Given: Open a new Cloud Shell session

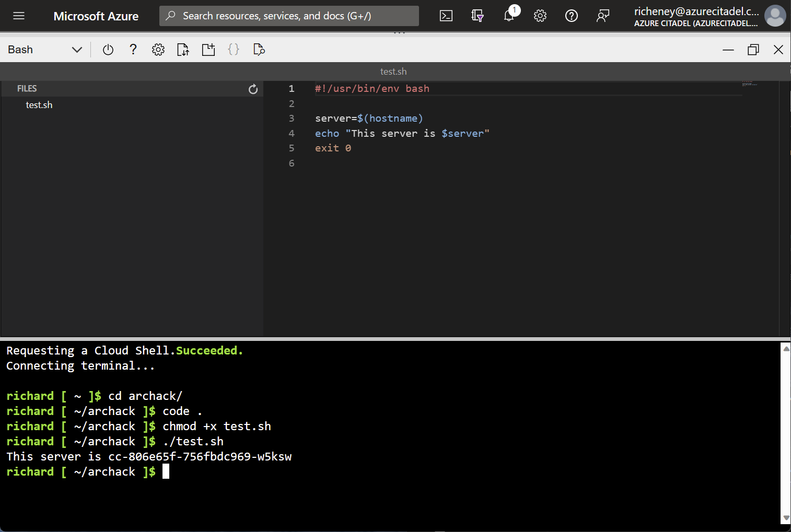Looking at the screenshot, I should (208, 50).
